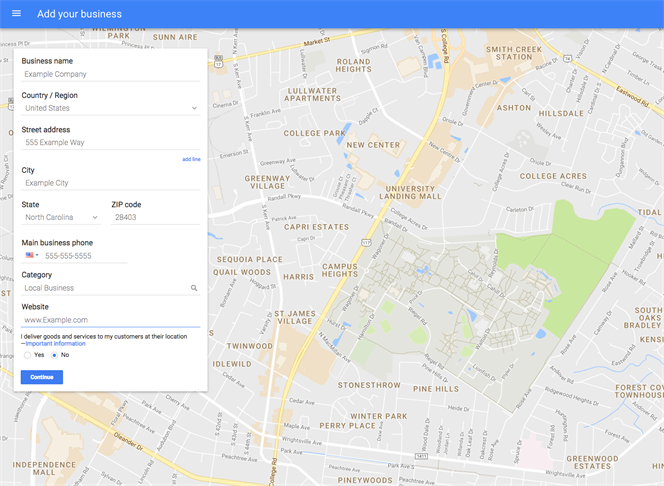
Task: Focus the ZIP code field
Action: click(155, 217)
